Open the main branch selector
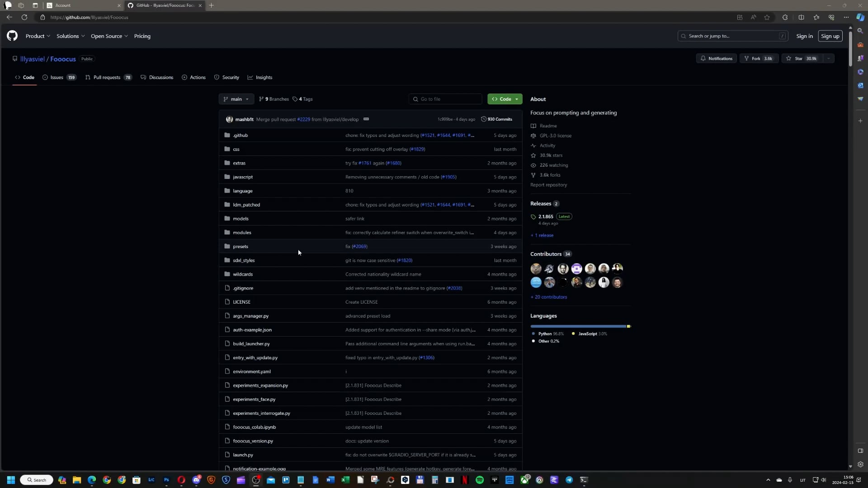 236,99
